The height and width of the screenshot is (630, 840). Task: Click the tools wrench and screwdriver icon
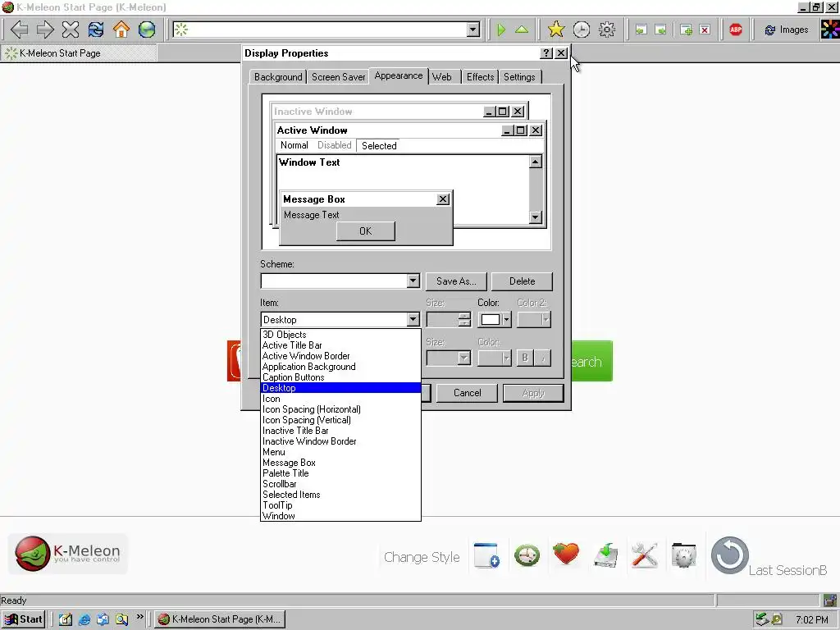click(x=645, y=555)
